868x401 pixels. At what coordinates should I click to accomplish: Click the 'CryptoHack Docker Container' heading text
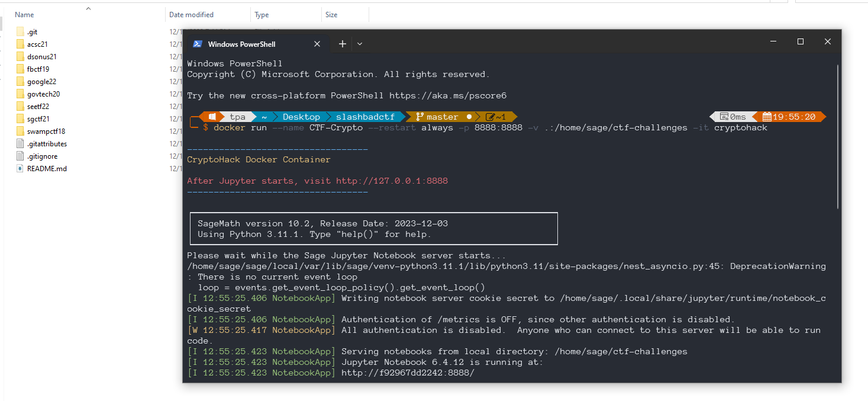tap(259, 160)
